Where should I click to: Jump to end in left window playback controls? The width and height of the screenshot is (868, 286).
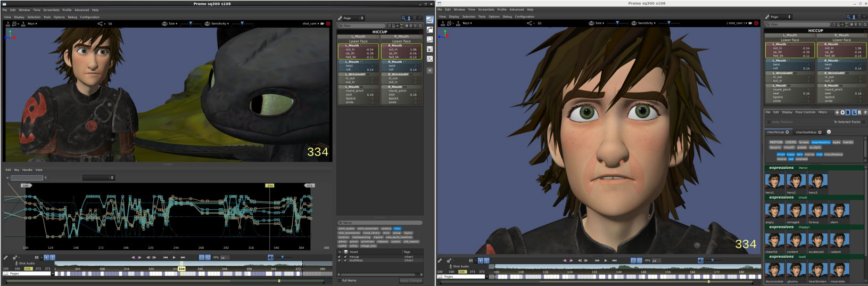coord(183,257)
